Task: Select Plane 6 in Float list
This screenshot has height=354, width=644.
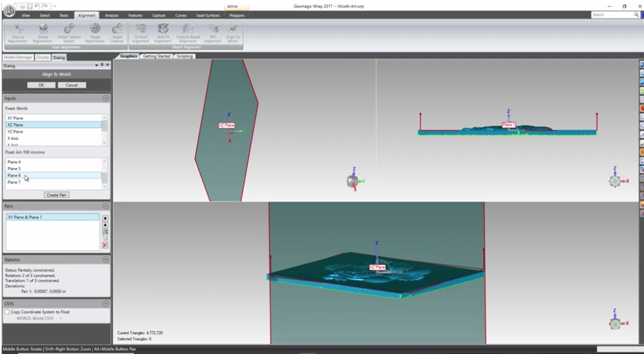Action: [x=53, y=176]
